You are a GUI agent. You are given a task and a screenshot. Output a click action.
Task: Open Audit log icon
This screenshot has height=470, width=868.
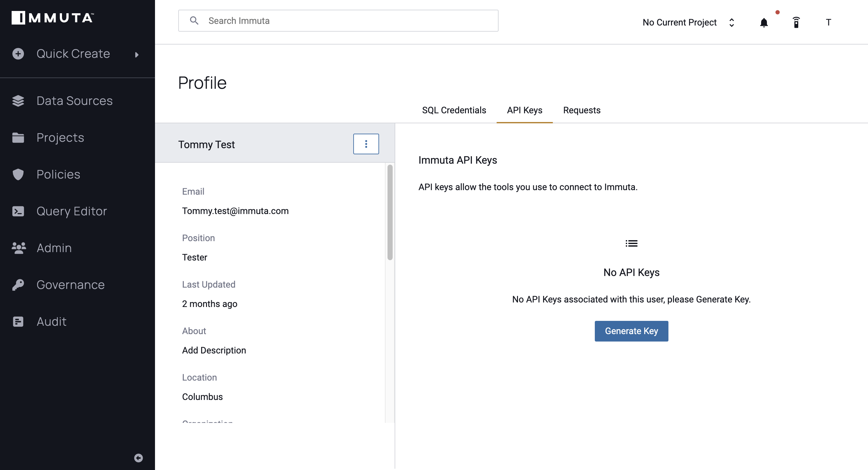(x=18, y=322)
